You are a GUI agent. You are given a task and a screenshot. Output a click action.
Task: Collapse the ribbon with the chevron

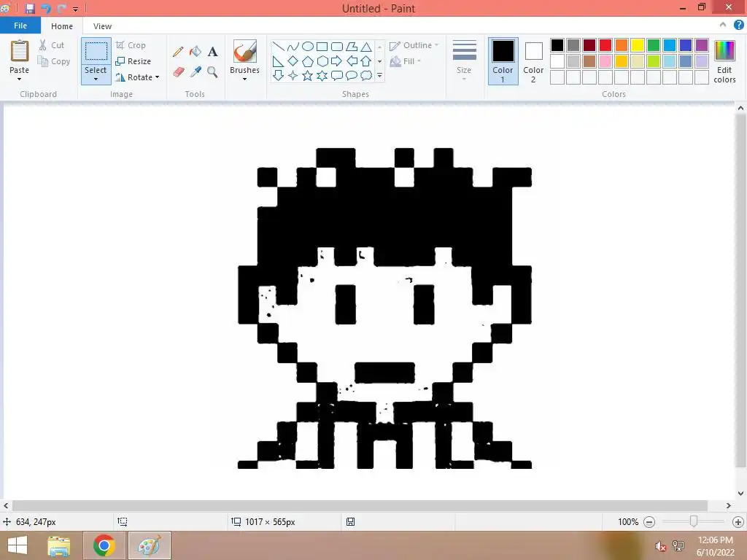tap(723, 25)
